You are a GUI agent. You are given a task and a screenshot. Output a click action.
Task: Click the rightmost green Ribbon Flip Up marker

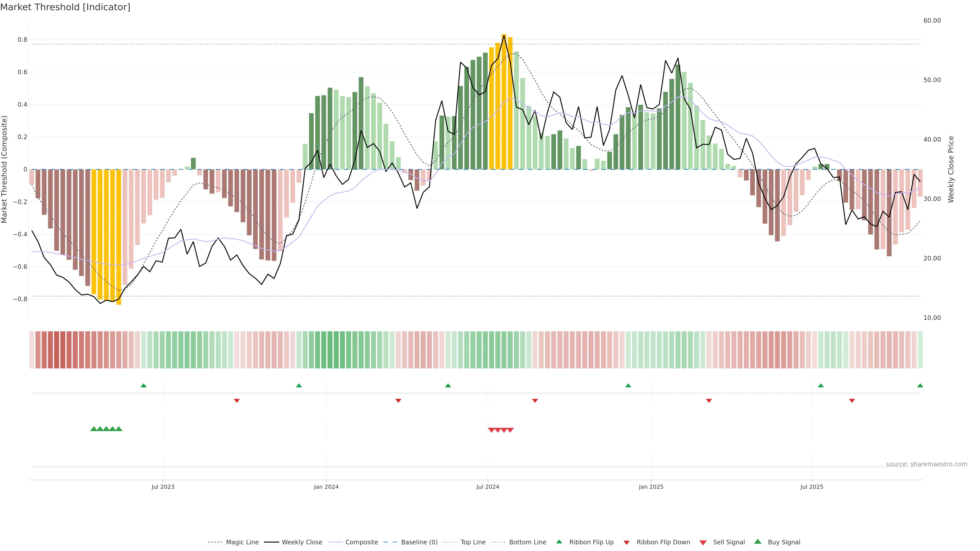click(920, 386)
